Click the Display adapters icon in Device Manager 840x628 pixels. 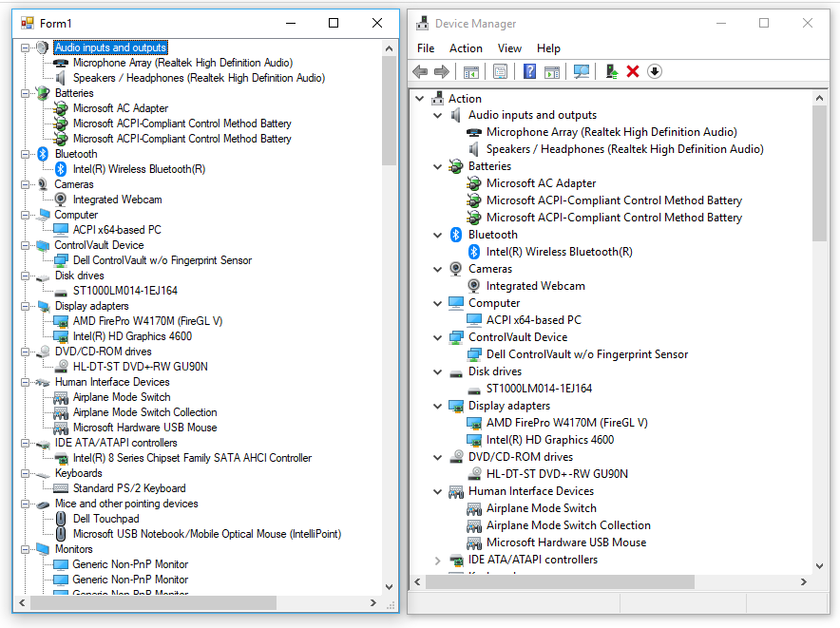pyautogui.click(x=456, y=406)
